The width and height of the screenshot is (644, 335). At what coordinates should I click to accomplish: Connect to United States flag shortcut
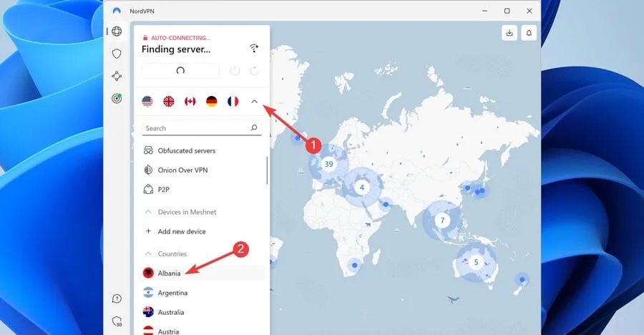pos(147,101)
